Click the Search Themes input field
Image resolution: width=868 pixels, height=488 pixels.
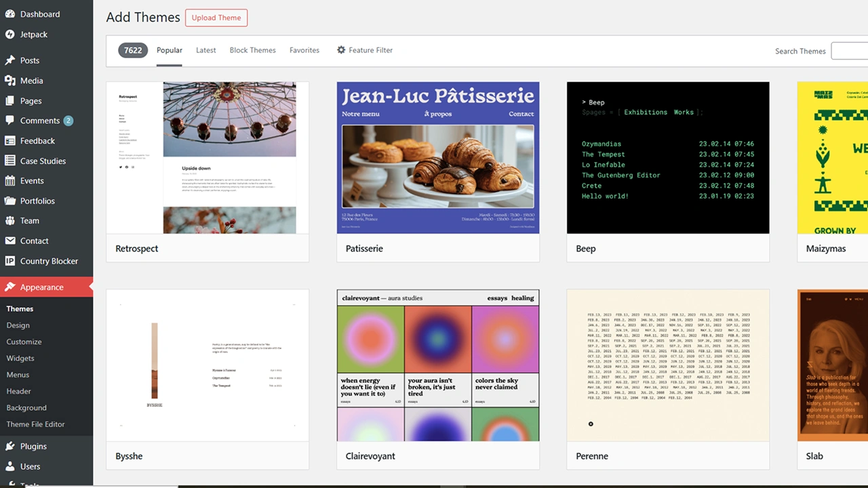click(853, 51)
